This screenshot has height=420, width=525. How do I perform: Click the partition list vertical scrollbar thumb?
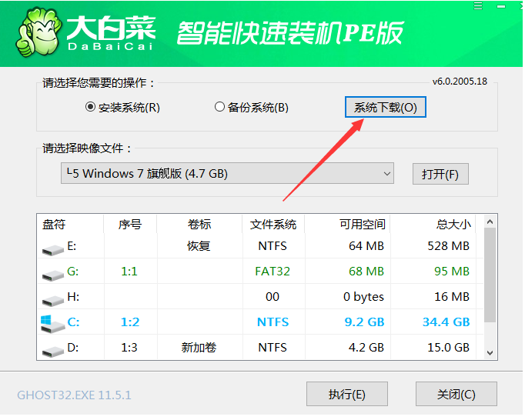(x=490, y=275)
